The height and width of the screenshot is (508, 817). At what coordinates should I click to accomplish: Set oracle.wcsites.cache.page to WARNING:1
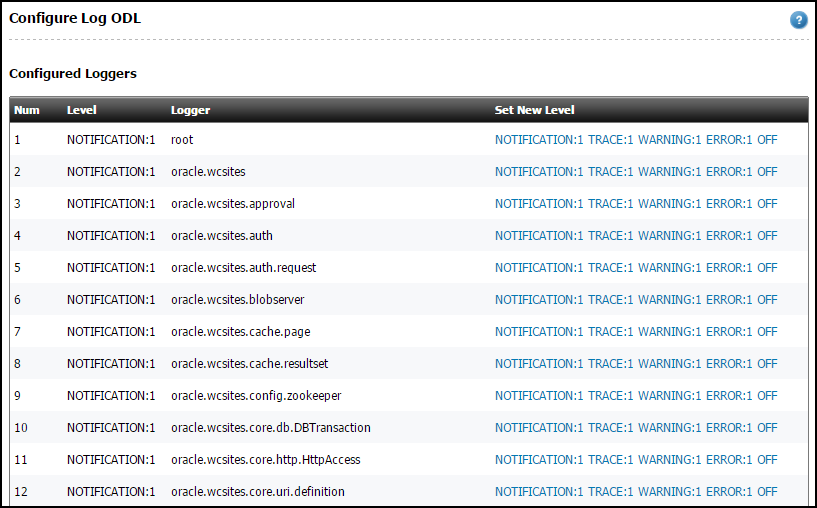[x=670, y=331]
